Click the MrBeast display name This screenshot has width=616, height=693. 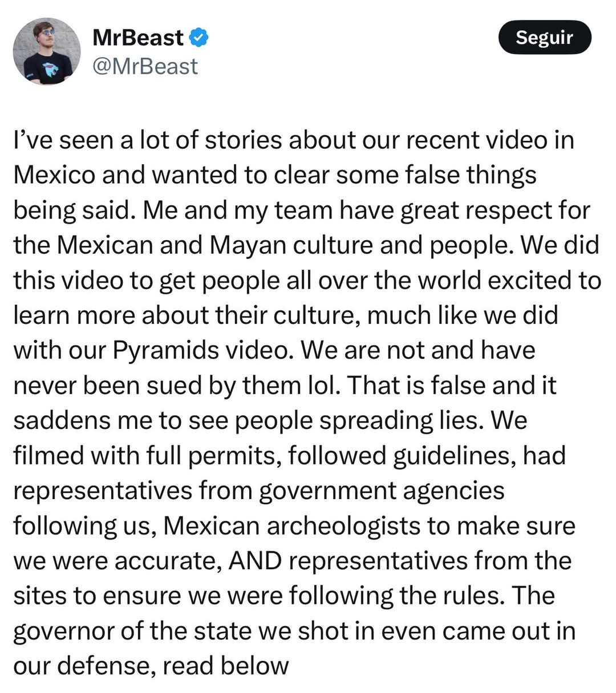137,38
